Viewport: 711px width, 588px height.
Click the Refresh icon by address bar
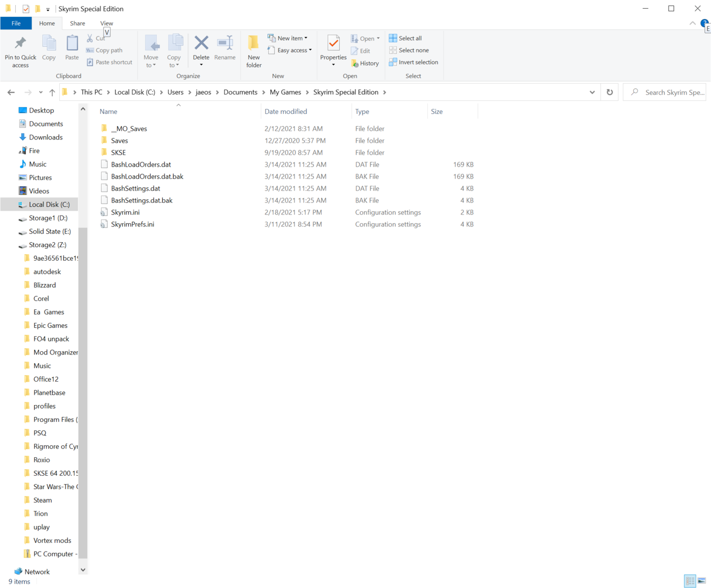coord(610,92)
